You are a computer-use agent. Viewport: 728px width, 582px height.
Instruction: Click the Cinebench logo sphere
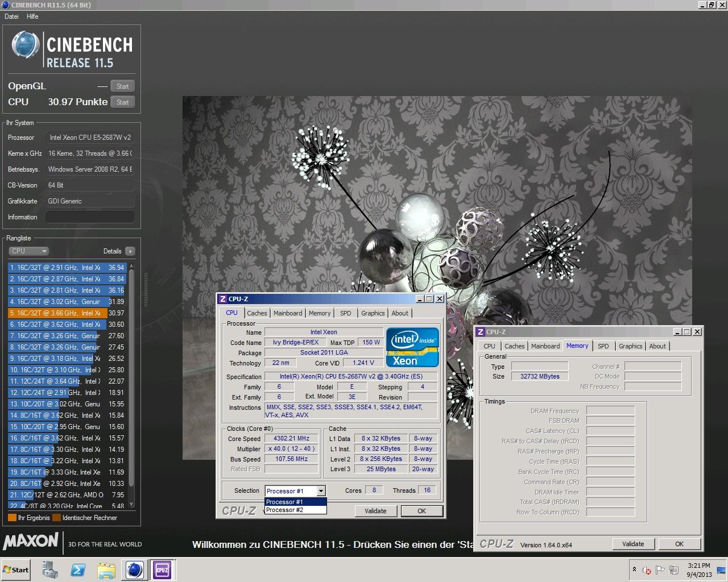[26, 45]
